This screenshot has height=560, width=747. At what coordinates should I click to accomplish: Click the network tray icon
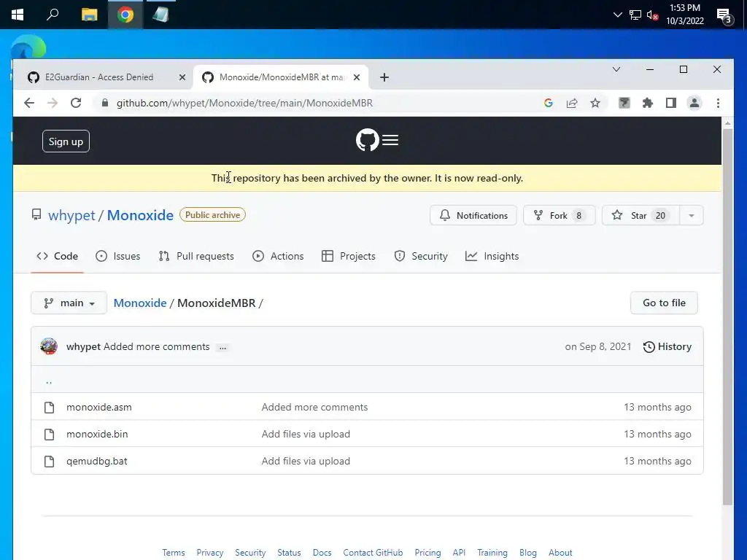[635, 15]
